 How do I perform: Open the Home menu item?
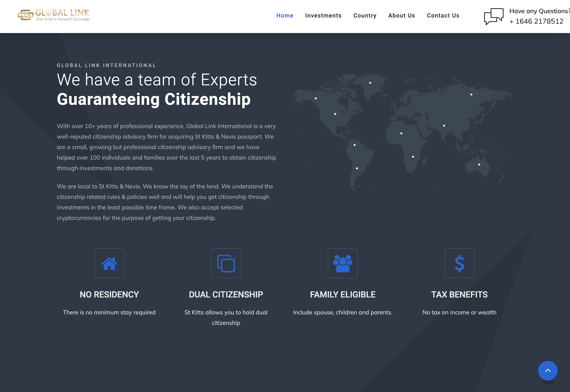(284, 16)
